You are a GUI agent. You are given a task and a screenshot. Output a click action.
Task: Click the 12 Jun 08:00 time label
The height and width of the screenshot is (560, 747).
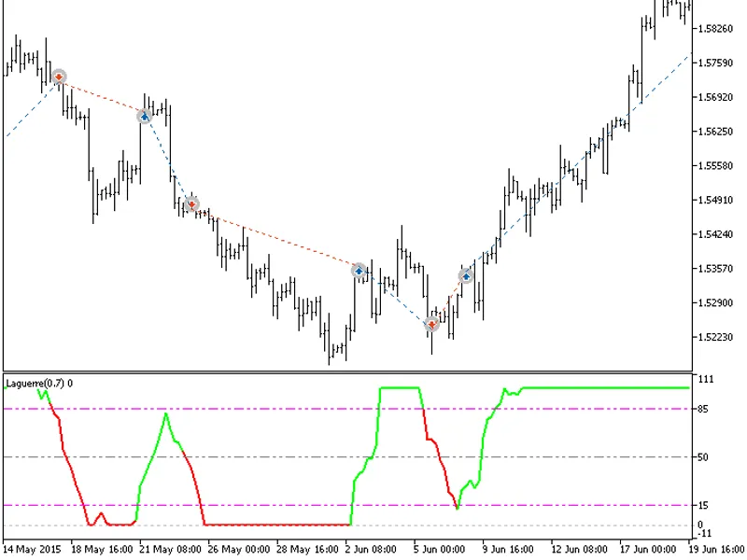pos(579,549)
